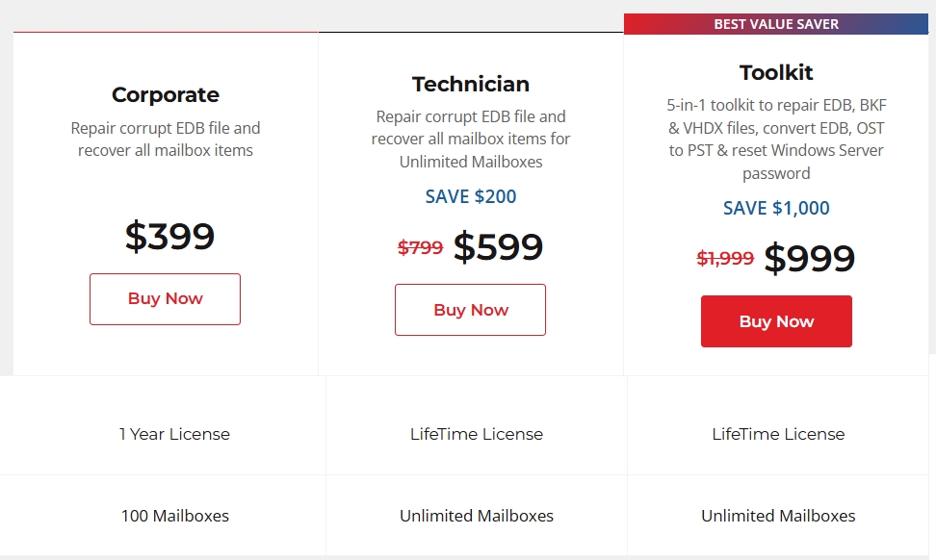Click Toolkit's LifeTime License cell
This screenshot has width=936, height=560.
coord(778,434)
